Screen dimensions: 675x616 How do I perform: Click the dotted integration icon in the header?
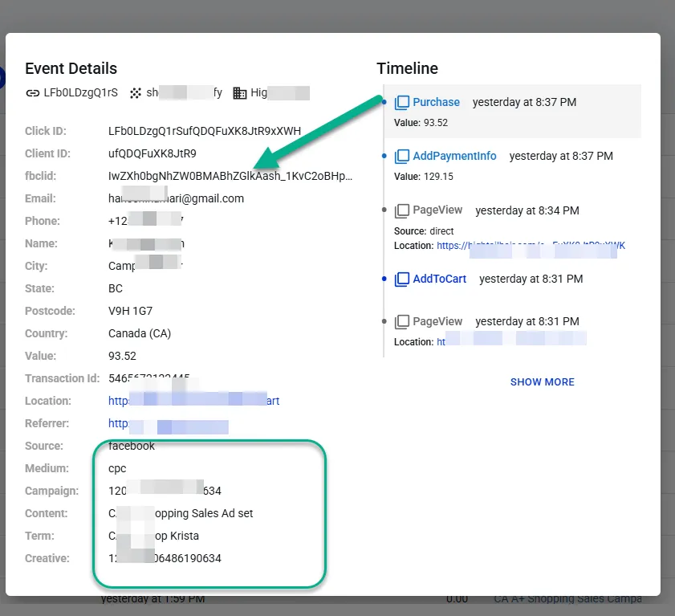point(136,93)
